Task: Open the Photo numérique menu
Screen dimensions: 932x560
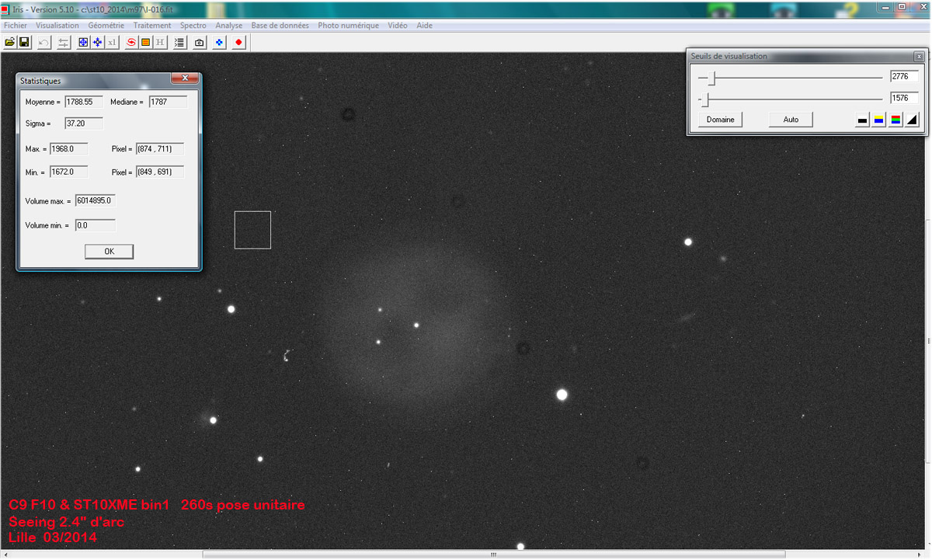Action: [349, 26]
